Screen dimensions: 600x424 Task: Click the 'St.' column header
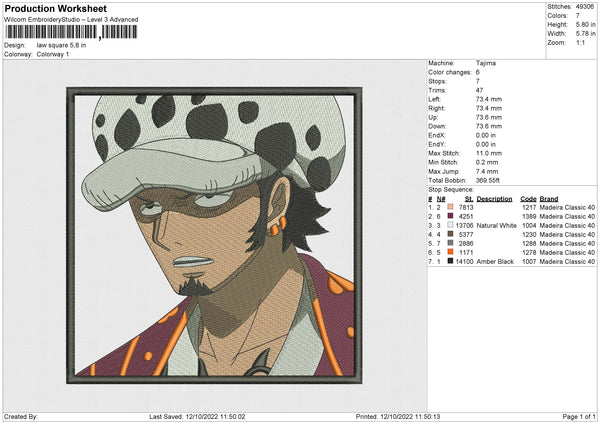[469, 199]
